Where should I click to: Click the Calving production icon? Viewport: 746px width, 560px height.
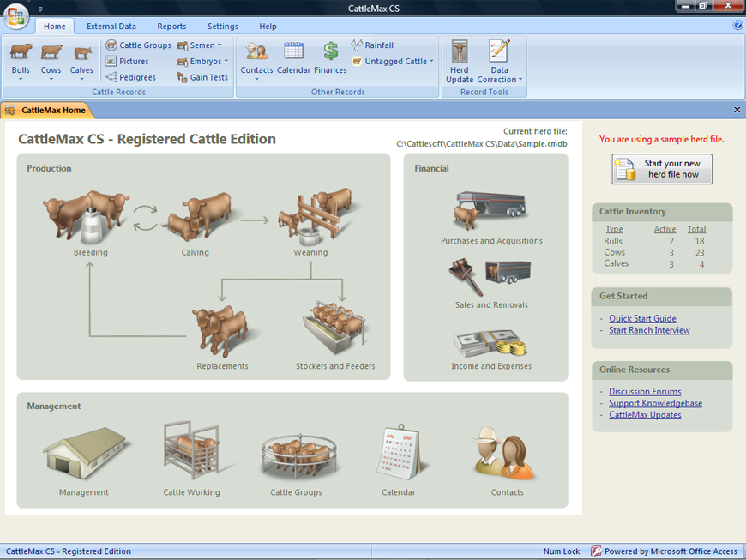[x=197, y=216]
